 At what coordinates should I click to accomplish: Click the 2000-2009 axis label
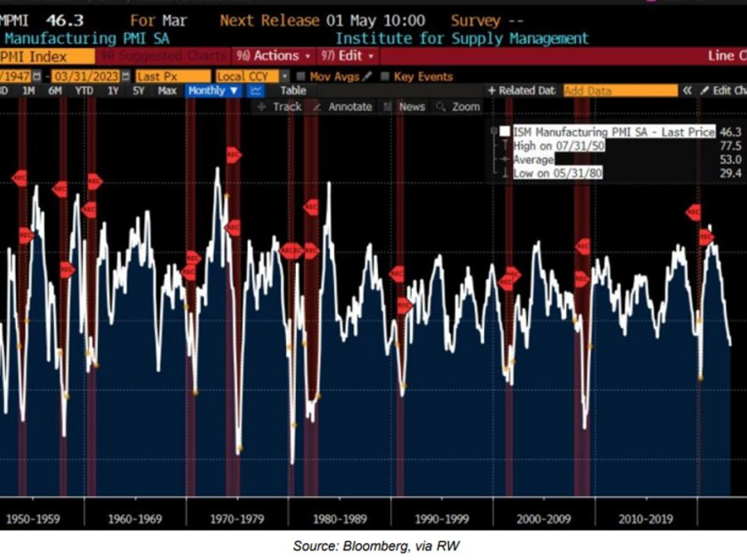click(x=544, y=519)
